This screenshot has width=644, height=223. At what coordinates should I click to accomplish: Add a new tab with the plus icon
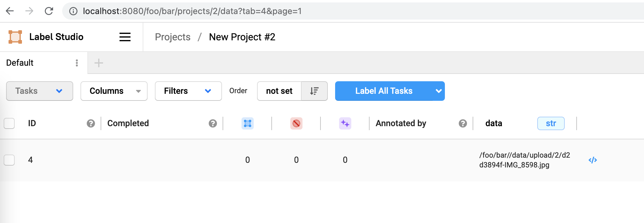point(98,63)
